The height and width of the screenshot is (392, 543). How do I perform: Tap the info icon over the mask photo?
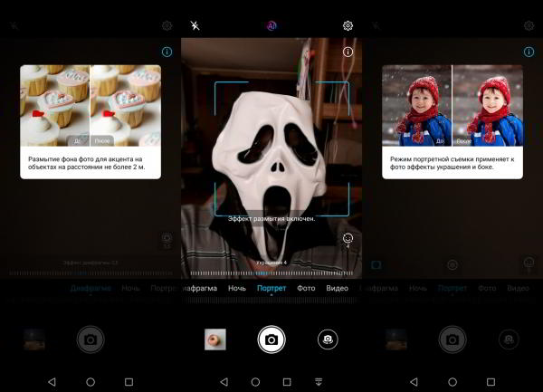[x=348, y=53]
